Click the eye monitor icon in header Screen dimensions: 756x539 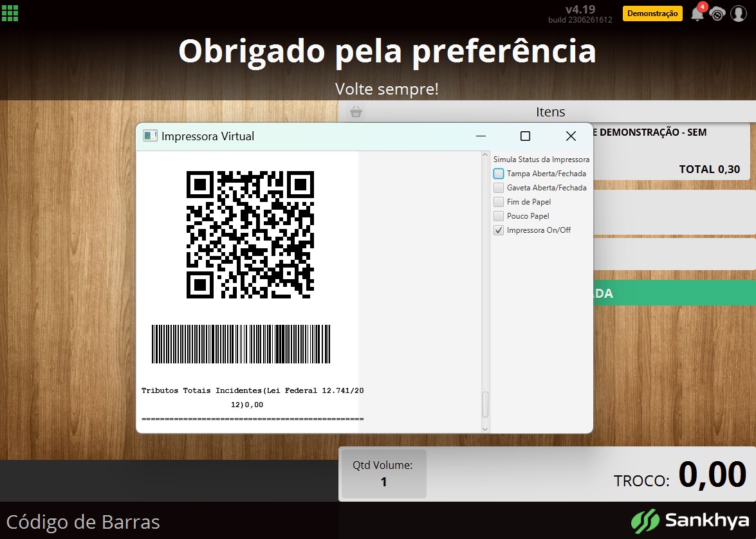point(717,14)
